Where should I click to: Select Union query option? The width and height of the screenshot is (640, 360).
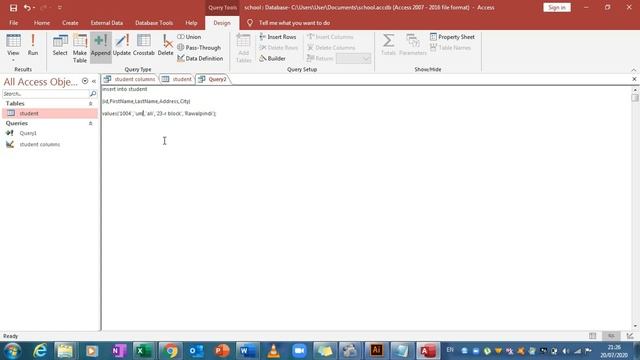(189, 37)
